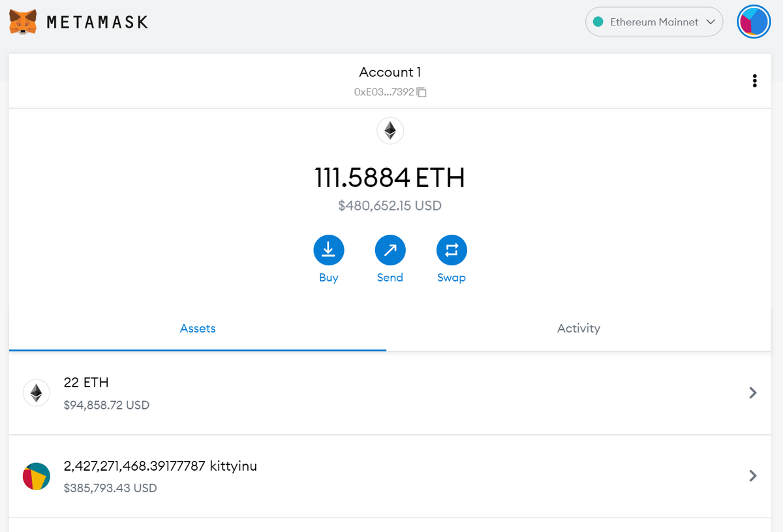Click the Buy label text
Image resolution: width=783 pixels, height=532 pixels.
329,278
